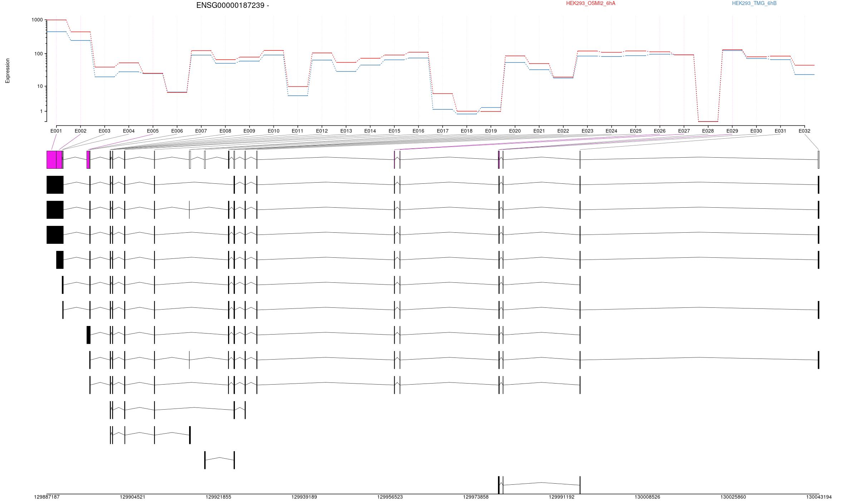Click genomic coordinate 129939189
The height and width of the screenshot is (504, 858).
click(304, 497)
